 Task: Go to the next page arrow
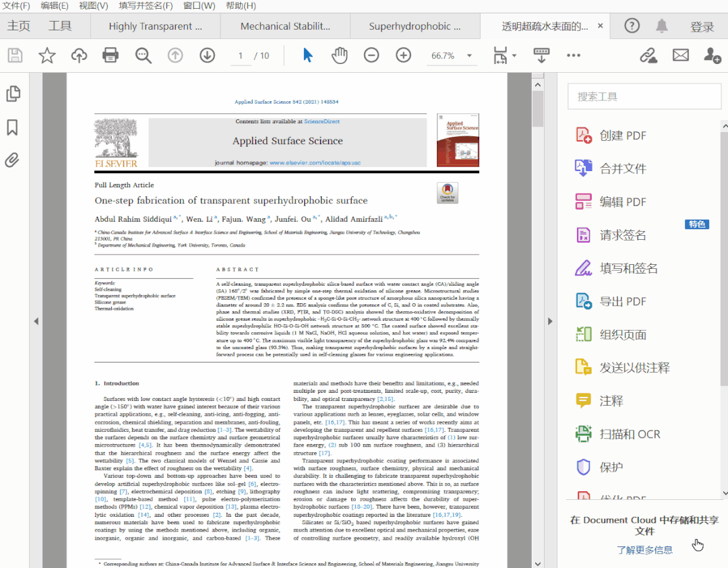tap(207, 56)
